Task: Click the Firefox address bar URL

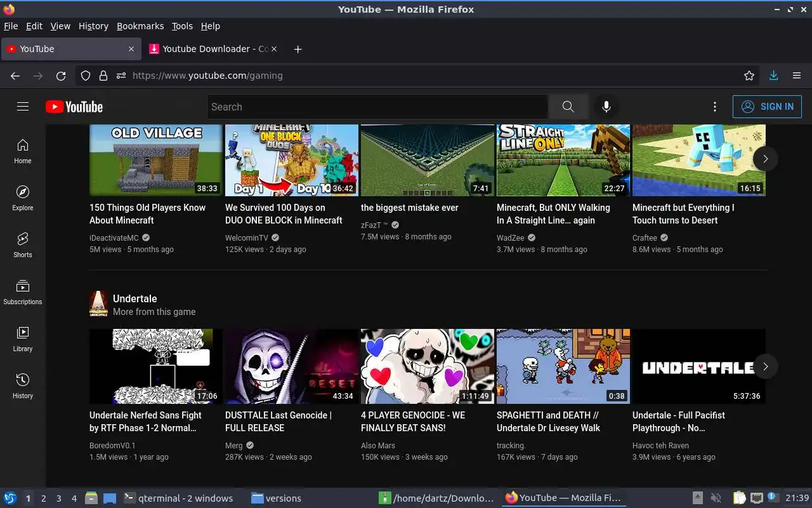Action: pyautogui.click(x=207, y=76)
